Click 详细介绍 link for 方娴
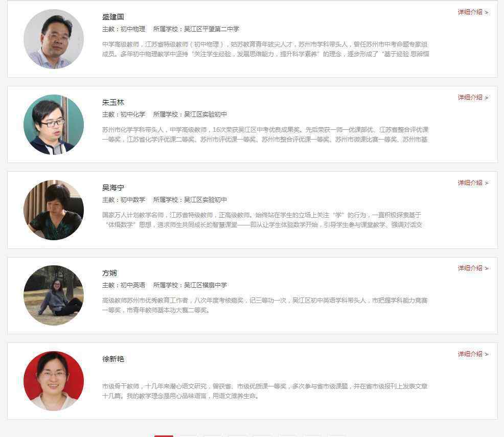The width and height of the screenshot is (504, 437). [473, 268]
